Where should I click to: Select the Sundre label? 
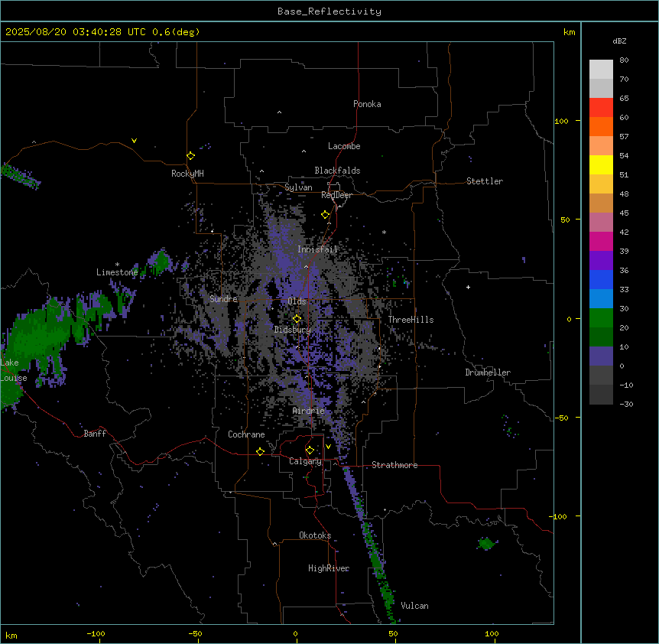coord(223,299)
